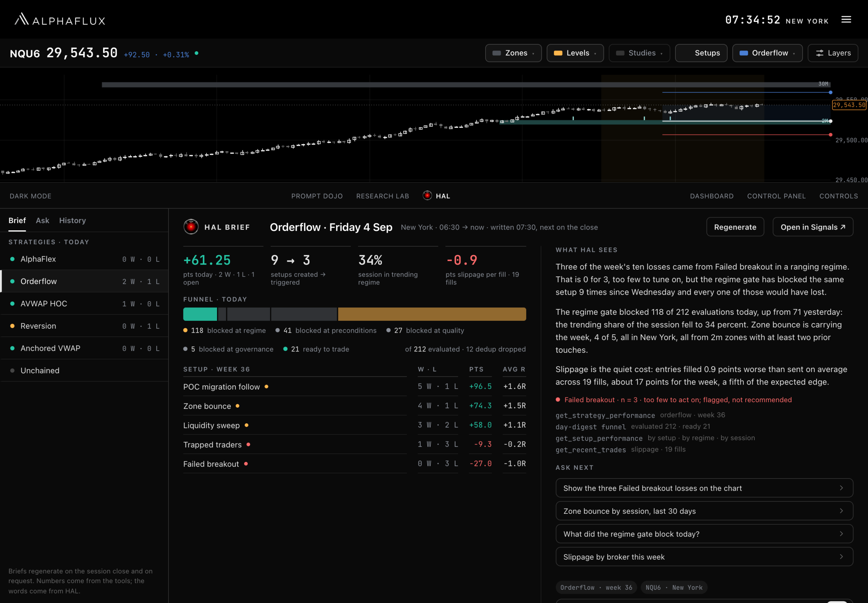This screenshot has height=603, width=868.
Task: Select 'Zone bounce by session, last 30 days'
Action: 704,510
